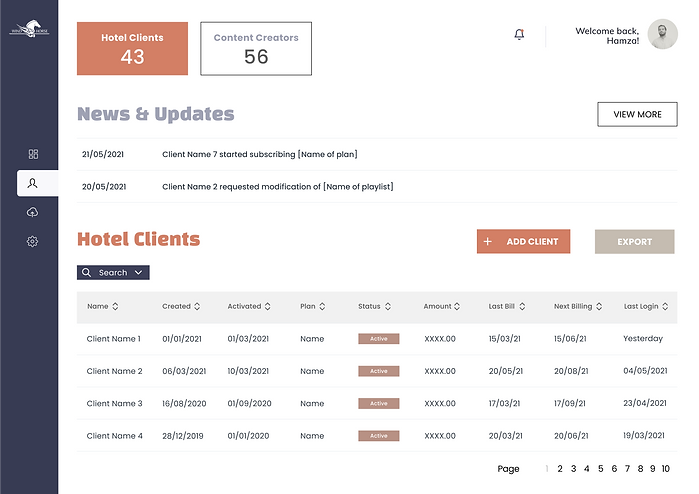The image size is (699, 494).
Task: Open the dashboard grid icon in sidebar
Action: pyautogui.click(x=33, y=154)
